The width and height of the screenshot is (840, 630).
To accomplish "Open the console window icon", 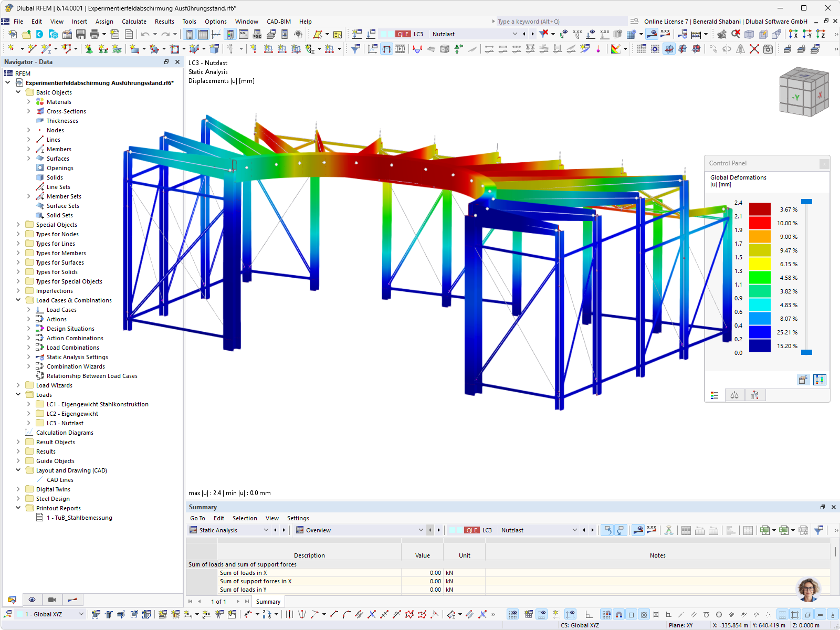I will 244,34.
